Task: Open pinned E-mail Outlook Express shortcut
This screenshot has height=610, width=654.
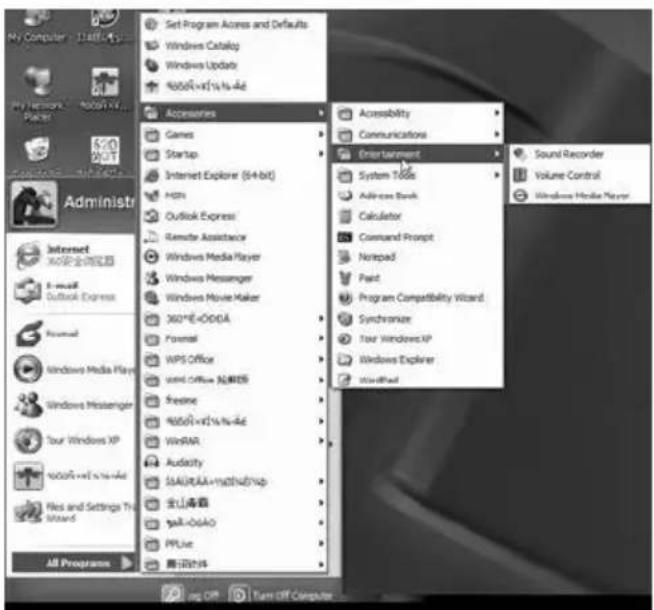Action: coord(73,291)
